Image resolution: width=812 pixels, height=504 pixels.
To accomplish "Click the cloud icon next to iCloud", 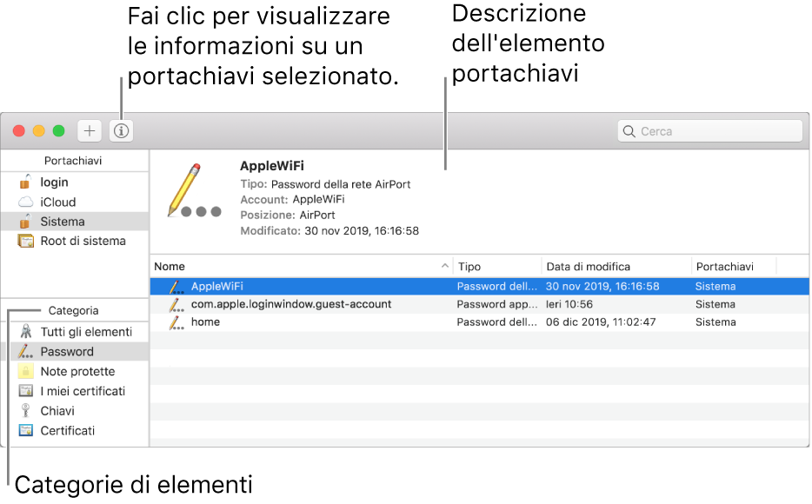I will point(25,202).
